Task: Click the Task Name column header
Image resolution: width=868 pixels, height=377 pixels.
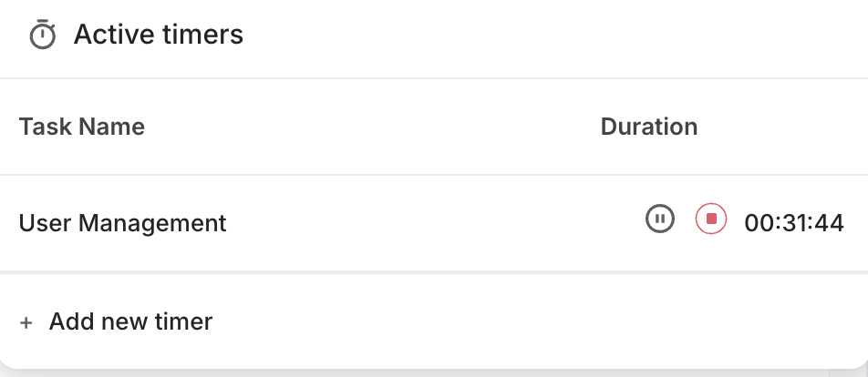Action: click(82, 127)
